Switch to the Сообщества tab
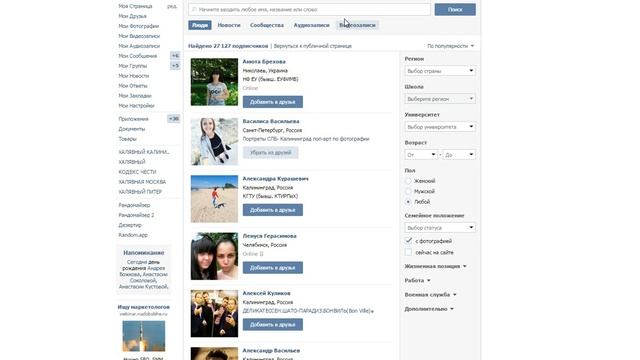Viewport: 640px width, 360px height. (267, 25)
